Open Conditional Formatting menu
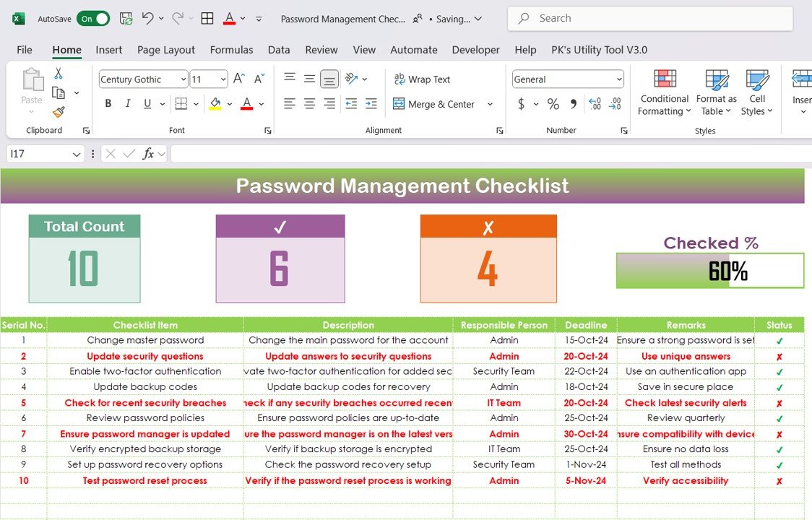 pyautogui.click(x=665, y=92)
